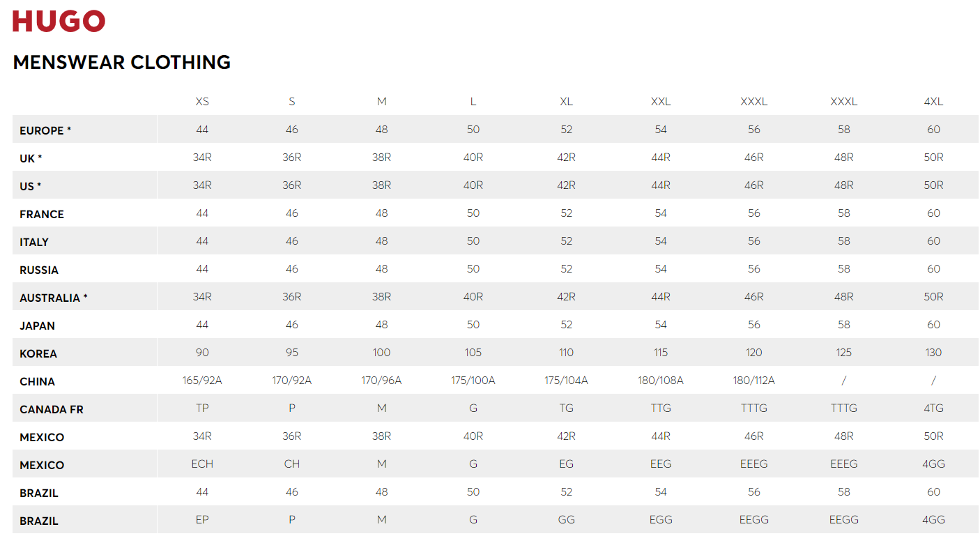Select the Menswear Clothing heading
The image size is (980, 536).
coord(122,62)
